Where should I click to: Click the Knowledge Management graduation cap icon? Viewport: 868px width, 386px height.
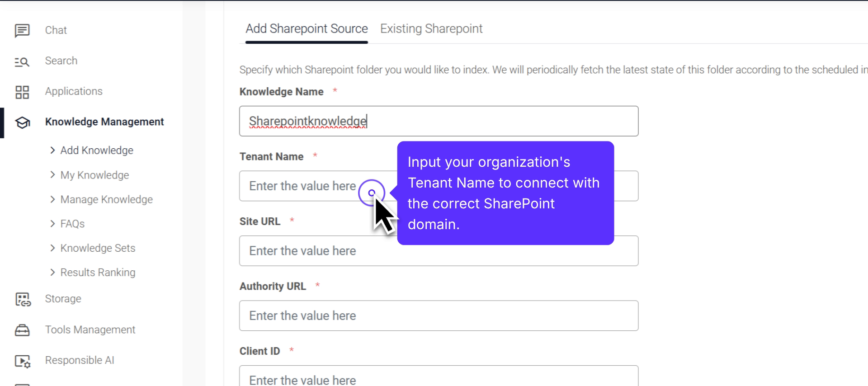click(x=22, y=122)
